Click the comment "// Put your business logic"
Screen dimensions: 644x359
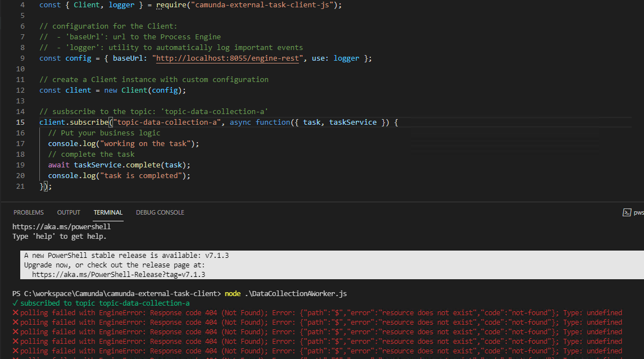pos(105,133)
